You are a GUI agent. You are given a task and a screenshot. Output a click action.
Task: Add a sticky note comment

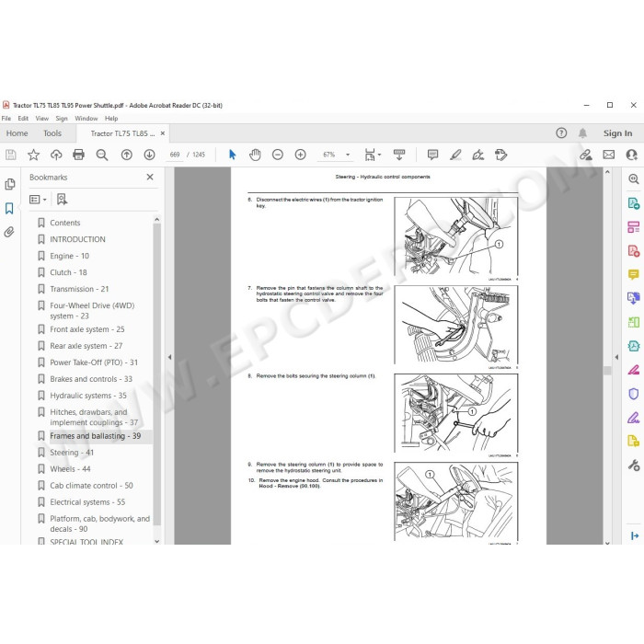pyautogui.click(x=432, y=155)
